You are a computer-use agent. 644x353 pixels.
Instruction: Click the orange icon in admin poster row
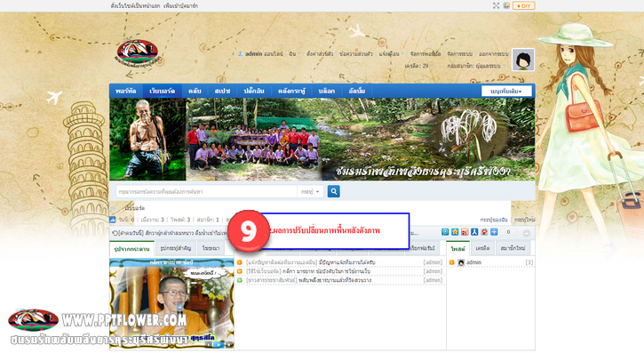coord(452,262)
